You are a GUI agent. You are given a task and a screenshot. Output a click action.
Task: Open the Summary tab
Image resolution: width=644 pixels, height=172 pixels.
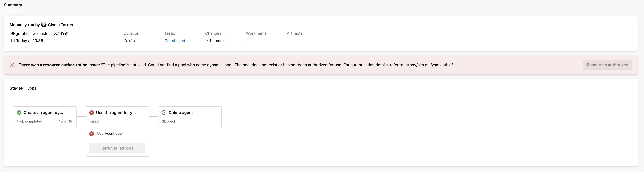point(13,5)
